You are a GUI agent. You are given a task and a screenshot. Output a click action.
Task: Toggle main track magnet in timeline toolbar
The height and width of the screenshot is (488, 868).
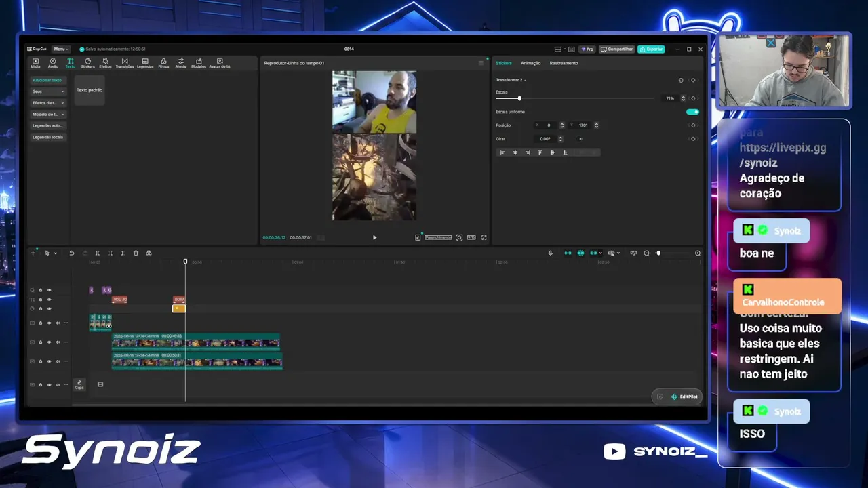click(568, 253)
